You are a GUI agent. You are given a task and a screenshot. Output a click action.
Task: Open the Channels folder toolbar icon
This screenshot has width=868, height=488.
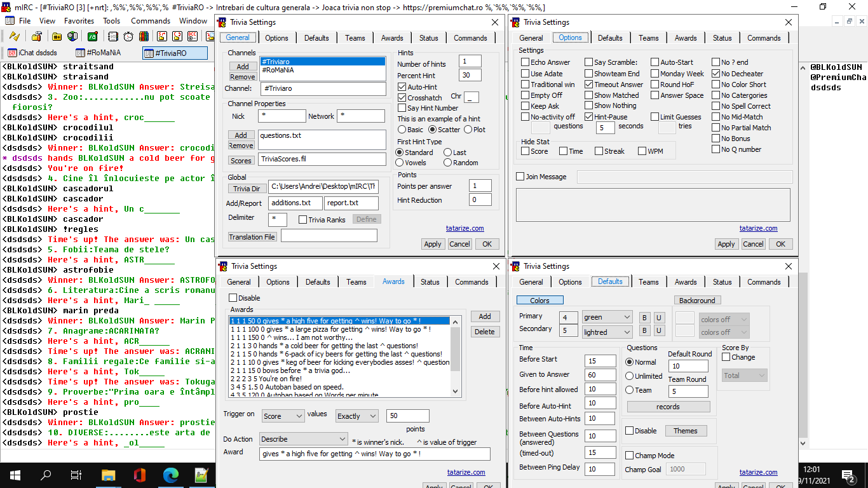click(x=57, y=36)
